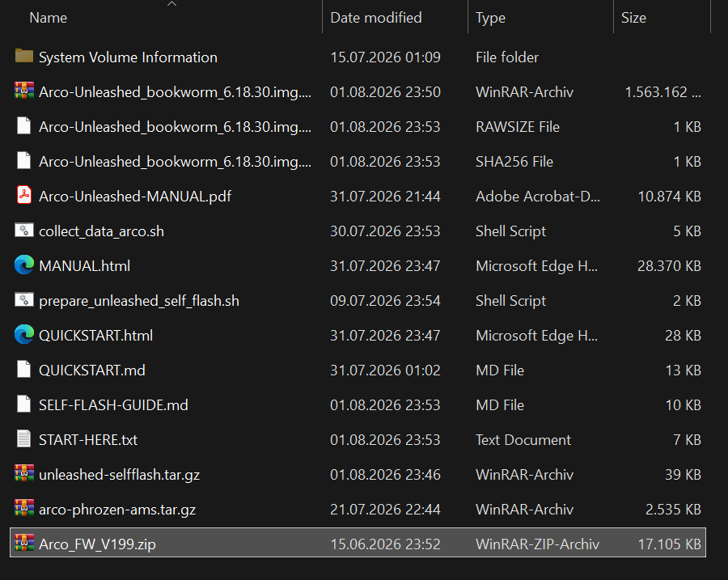Click the Text Document type cell
The width and height of the screenshot is (728, 580).
tap(523, 440)
